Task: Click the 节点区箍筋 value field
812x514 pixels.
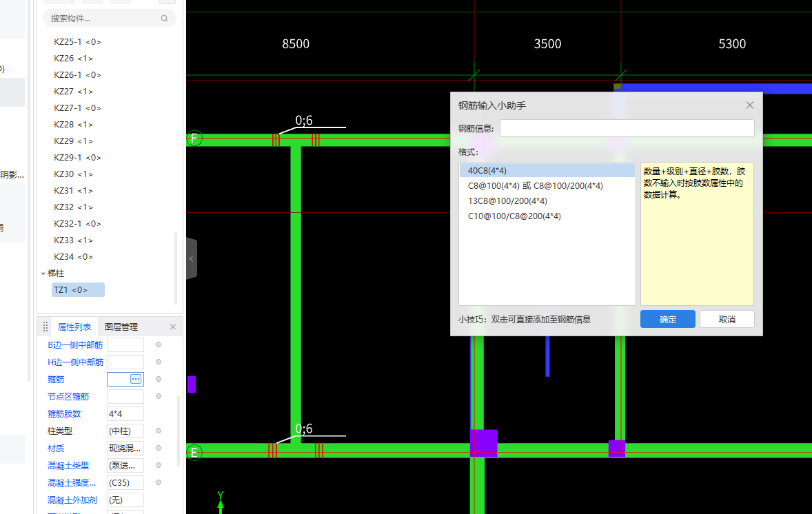Action: click(125, 396)
